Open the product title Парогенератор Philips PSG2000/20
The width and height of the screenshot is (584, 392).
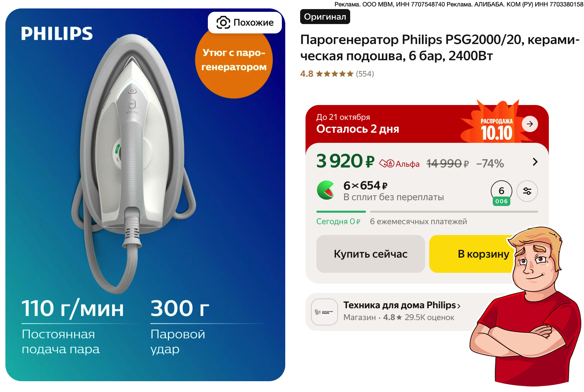pos(440,48)
